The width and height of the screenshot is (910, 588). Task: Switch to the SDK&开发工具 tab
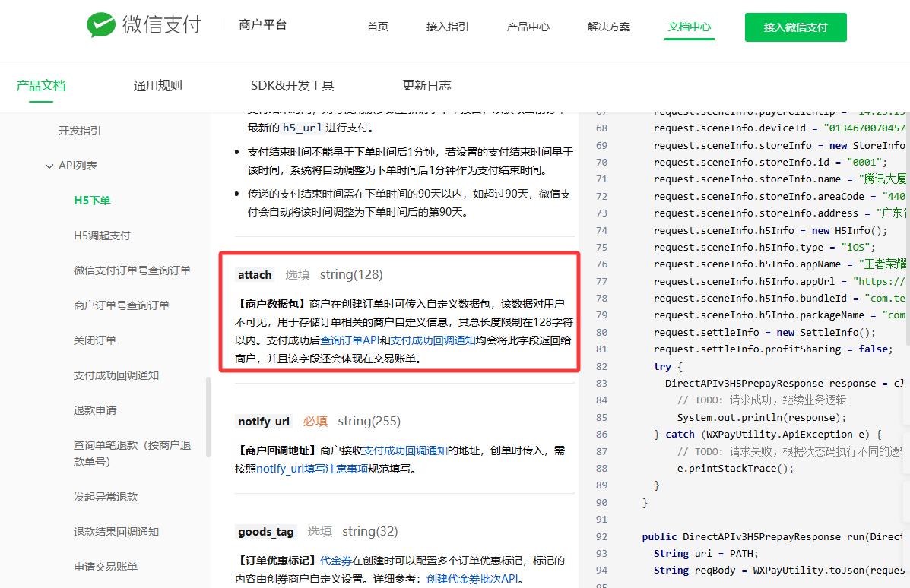click(x=292, y=85)
